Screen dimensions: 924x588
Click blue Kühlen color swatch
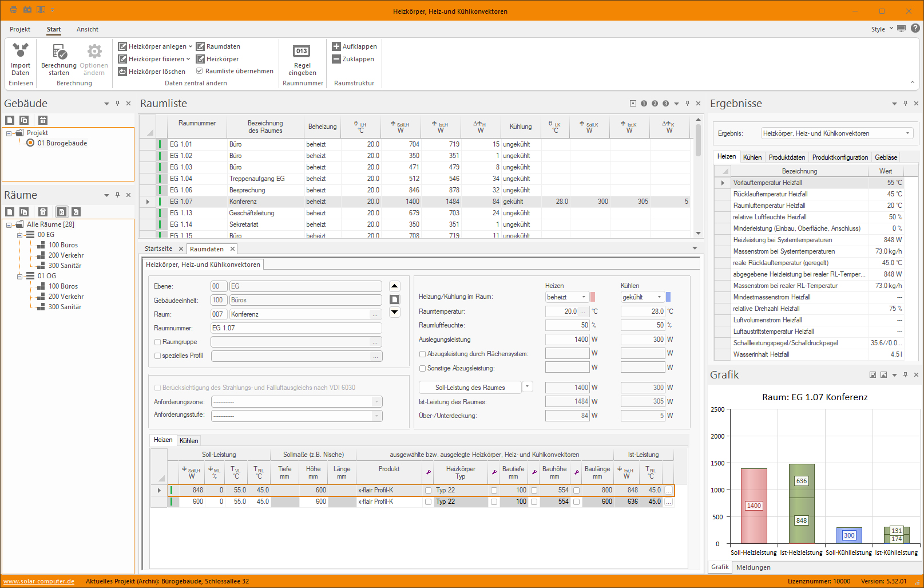click(668, 297)
